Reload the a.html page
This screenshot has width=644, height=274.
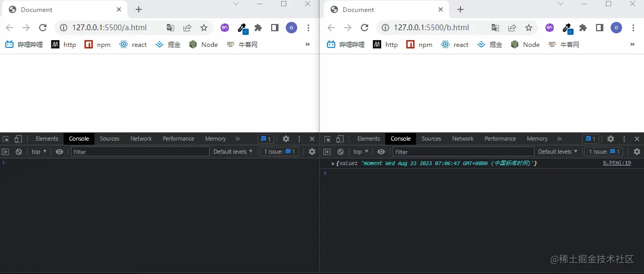[43, 28]
